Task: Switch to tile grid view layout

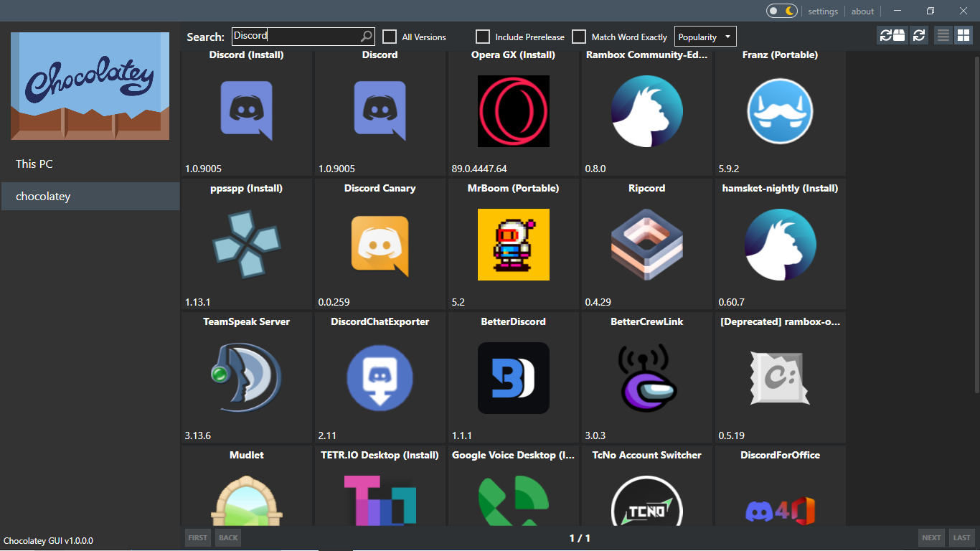Action: [x=963, y=35]
